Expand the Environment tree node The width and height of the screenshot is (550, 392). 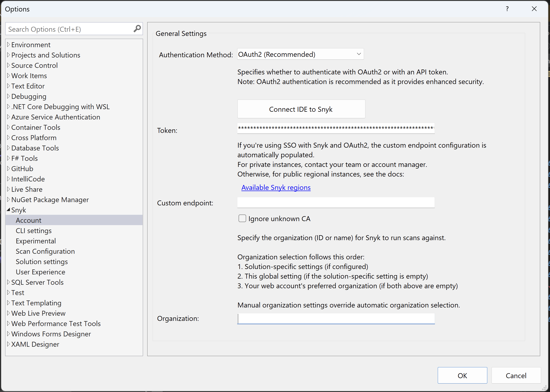8,45
